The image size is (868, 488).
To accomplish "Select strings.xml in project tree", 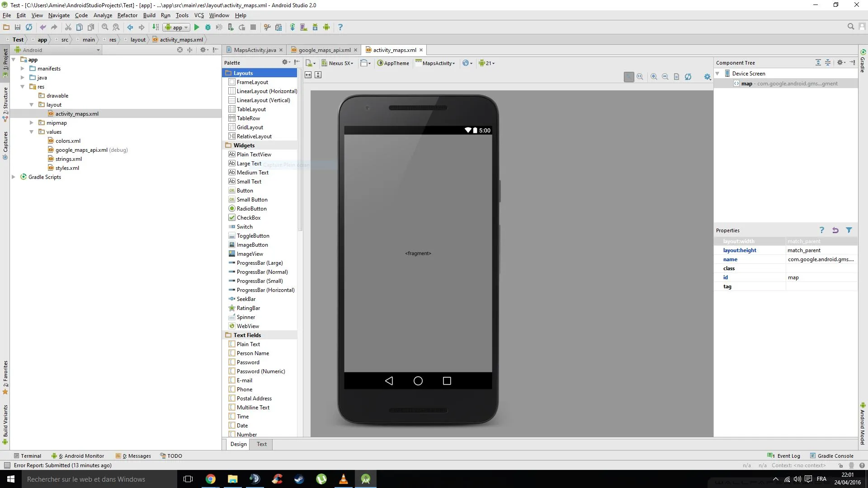I will click(x=69, y=159).
